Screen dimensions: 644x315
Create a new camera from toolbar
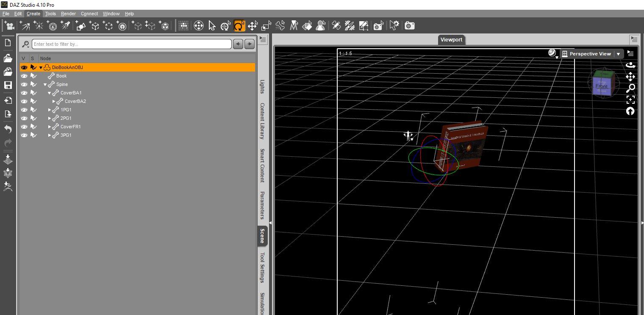[x=9, y=26]
